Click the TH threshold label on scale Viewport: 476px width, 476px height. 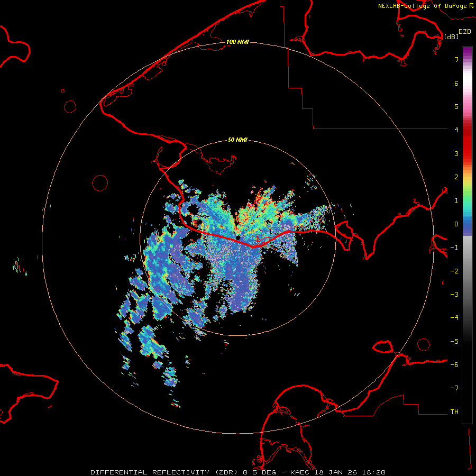tap(454, 412)
